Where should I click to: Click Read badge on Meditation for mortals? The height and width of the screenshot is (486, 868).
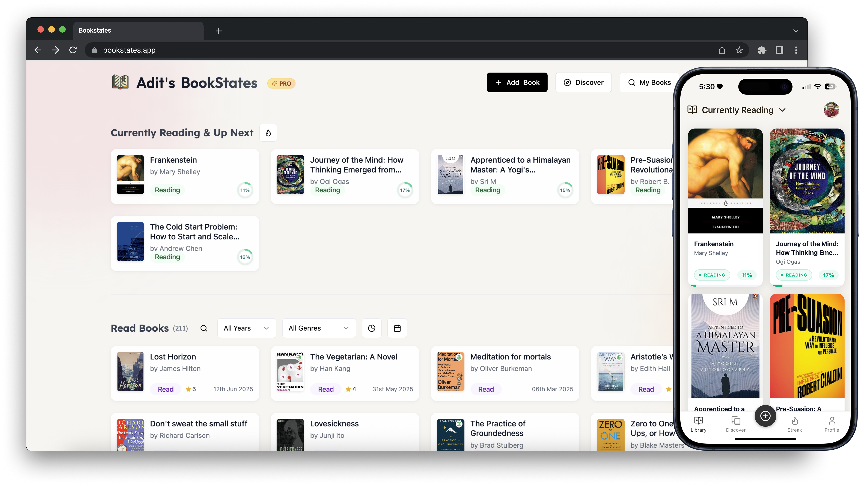486,389
